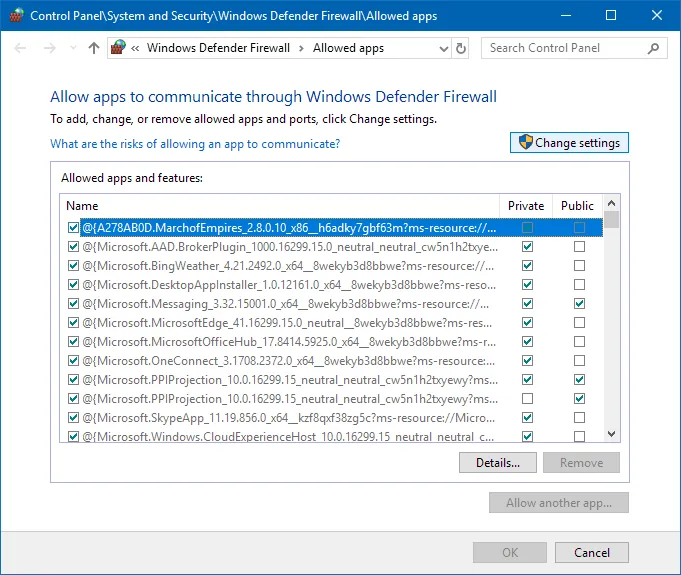Viewport: 681px width, 575px height.
Task: Click the Back navigation arrow
Action: click(x=20, y=48)
